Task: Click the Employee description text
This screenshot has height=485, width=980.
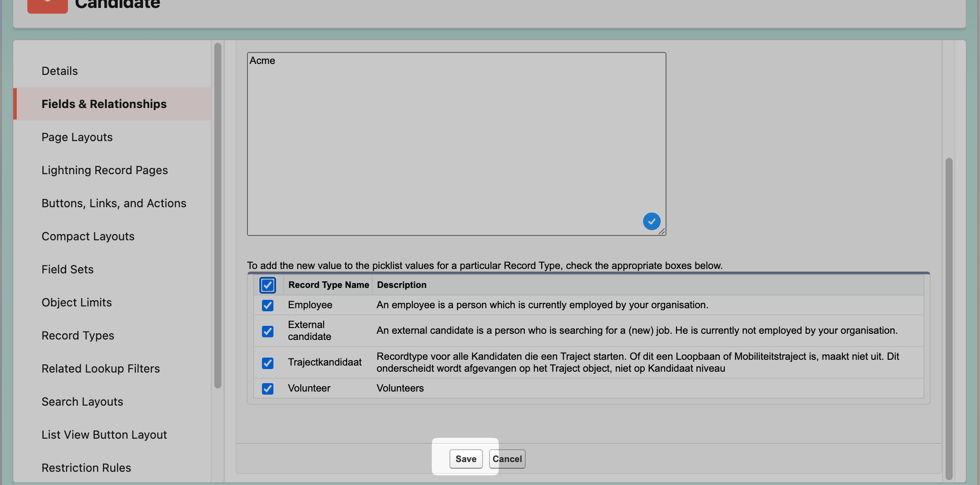Action: (542, 305)
